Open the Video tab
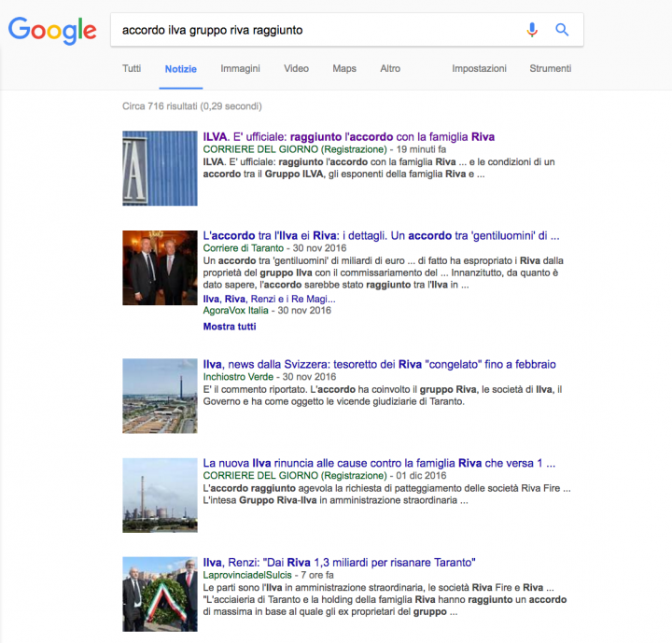 296,68
